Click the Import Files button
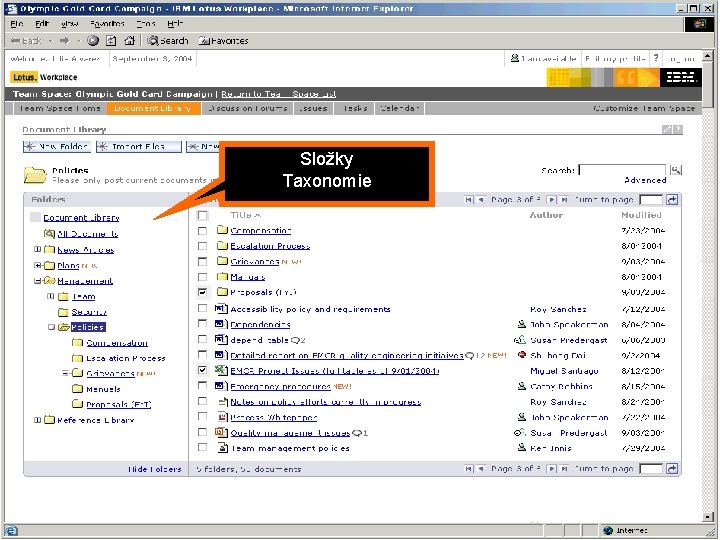This screenshot has width=720, height=540. click(139, 146)
